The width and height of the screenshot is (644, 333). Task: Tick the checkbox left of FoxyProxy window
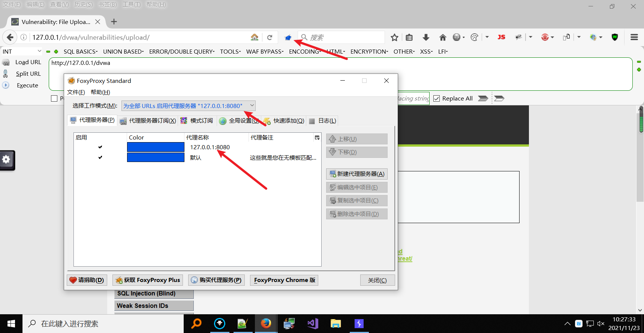(x=54, y=98)
